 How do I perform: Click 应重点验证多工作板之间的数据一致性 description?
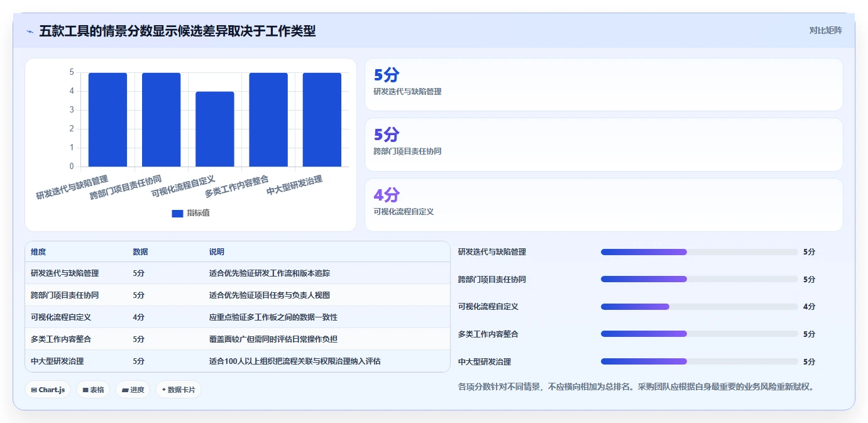(273, 317)
